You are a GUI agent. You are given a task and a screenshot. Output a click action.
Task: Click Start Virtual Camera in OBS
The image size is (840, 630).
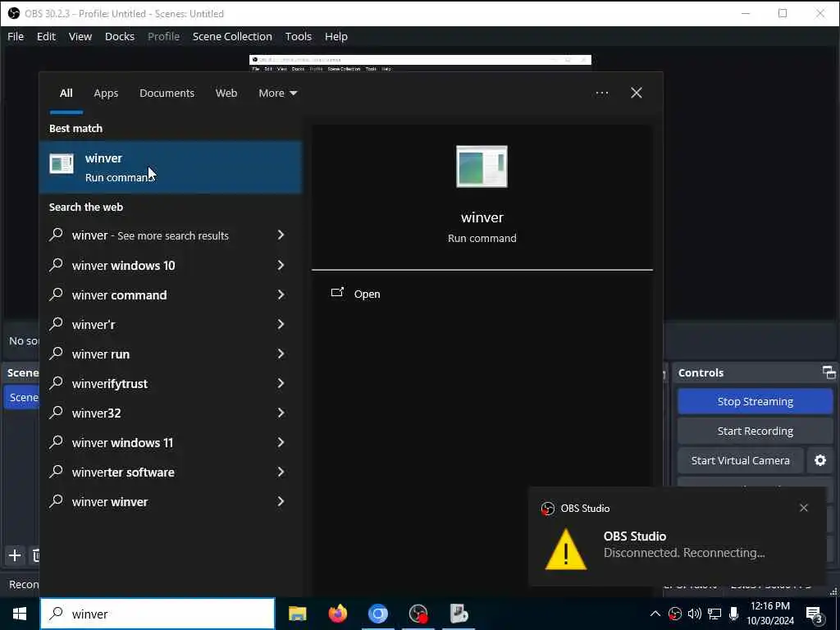click(741, 461)
